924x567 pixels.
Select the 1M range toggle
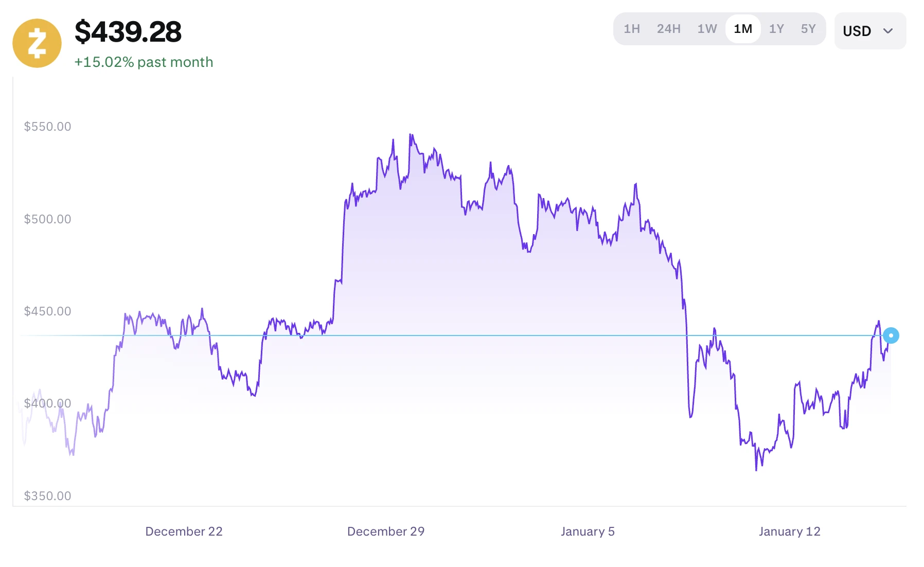pyautogui.click(x=742, y=29)
